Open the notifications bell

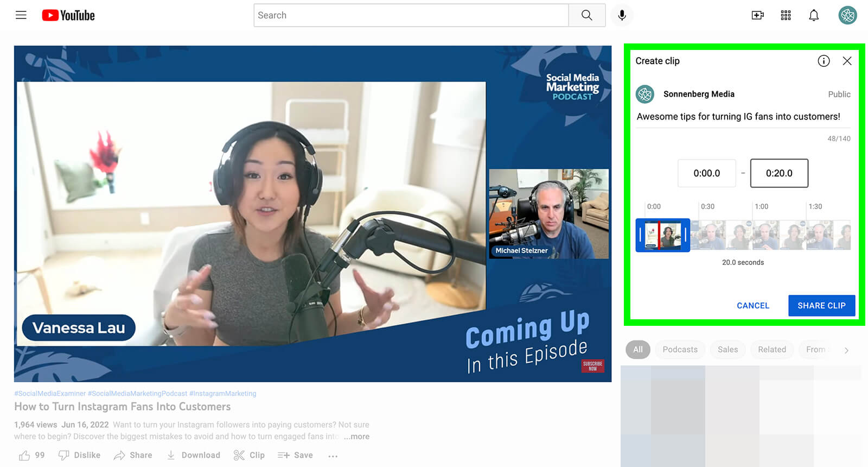[814, 15]
